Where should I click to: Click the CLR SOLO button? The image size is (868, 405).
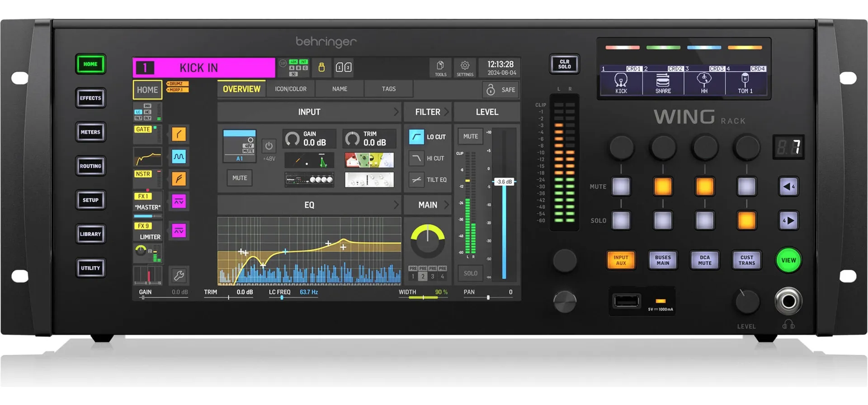564,64
